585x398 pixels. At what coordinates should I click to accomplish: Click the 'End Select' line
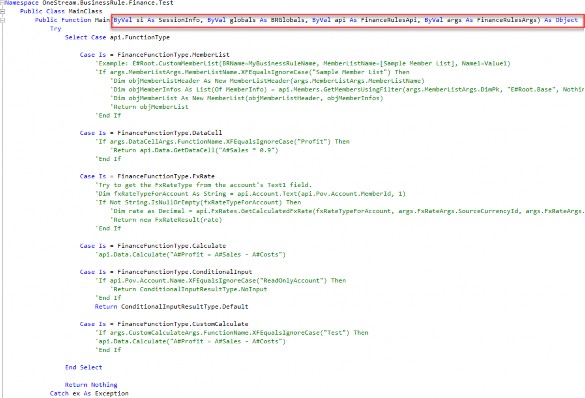(83, 367)
